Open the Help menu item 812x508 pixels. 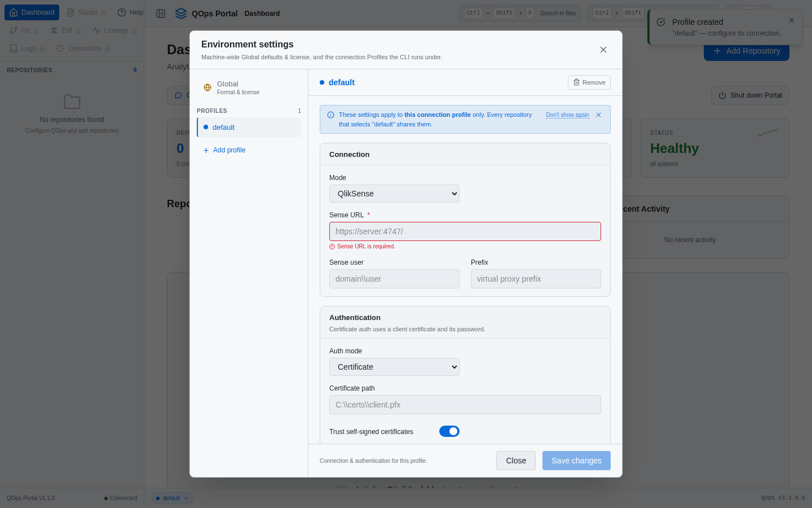coord(130,12)
